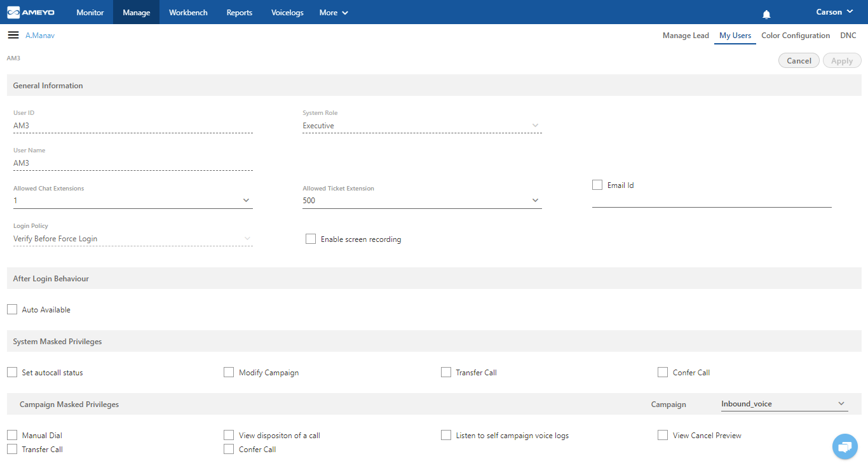
Task: Enable screen recording checkbox
Action: click(311, 239)
